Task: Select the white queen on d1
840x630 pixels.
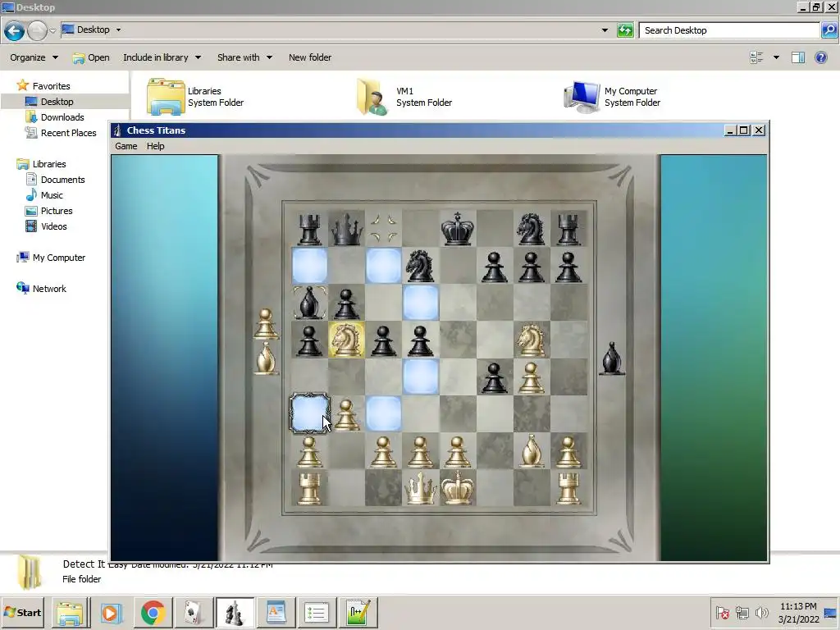Action: [420, 488]
